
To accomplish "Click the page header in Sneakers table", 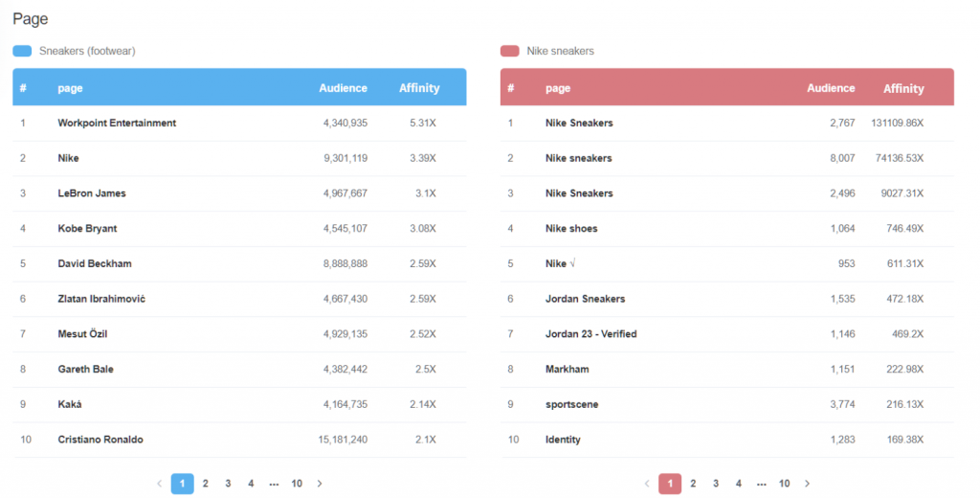I will click(x=70, y=88).
